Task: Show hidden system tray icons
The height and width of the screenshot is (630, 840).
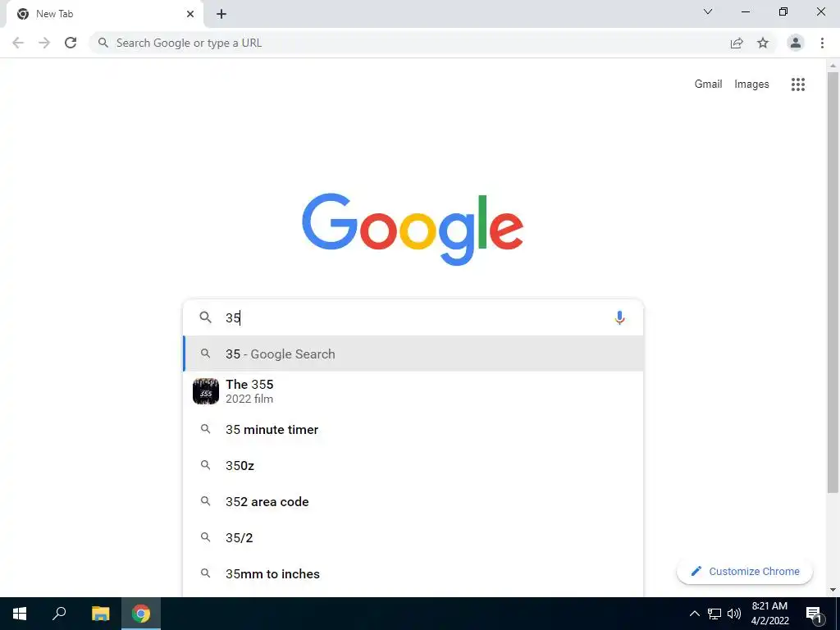Action: coord(694,614)
